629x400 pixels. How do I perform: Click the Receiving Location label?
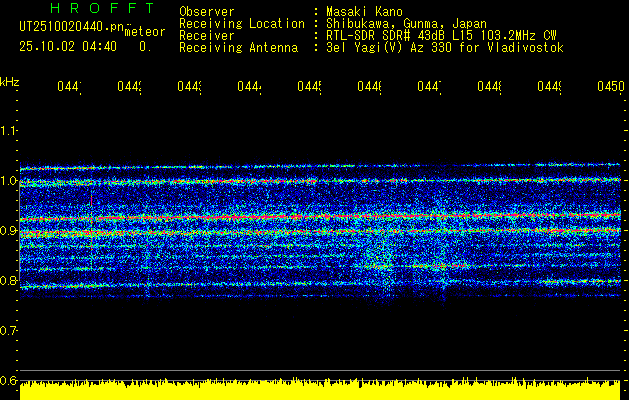(x=242, y=23)
